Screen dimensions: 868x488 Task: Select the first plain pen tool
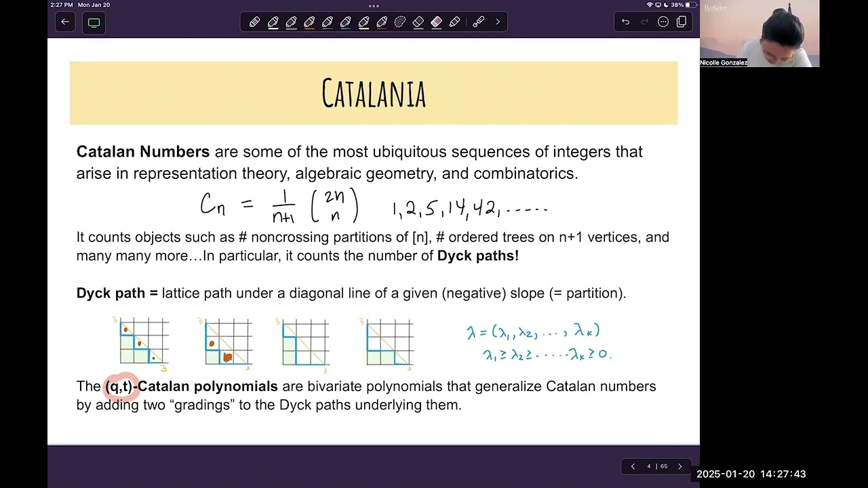pyautogui.click(x=254, y=22)
